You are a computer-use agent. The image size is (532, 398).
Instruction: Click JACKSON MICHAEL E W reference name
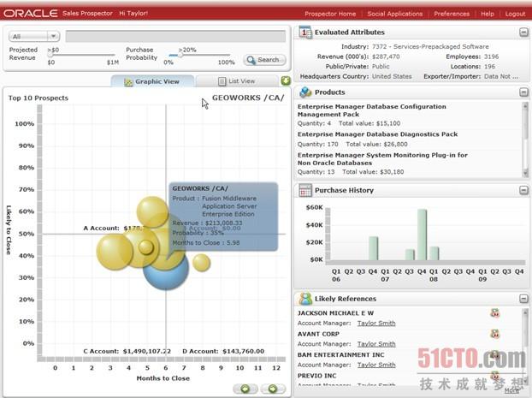click(x=335, y=313)
